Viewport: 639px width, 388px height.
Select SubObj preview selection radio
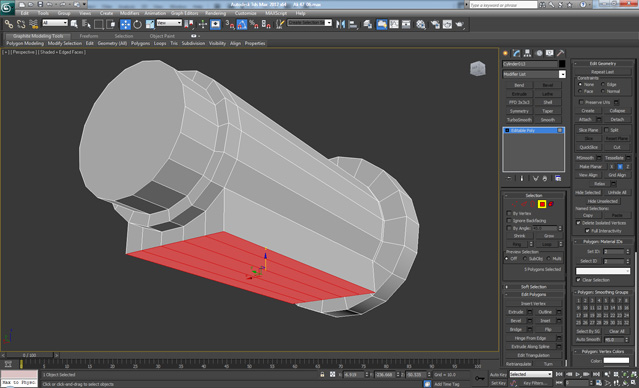coord(524,258)
